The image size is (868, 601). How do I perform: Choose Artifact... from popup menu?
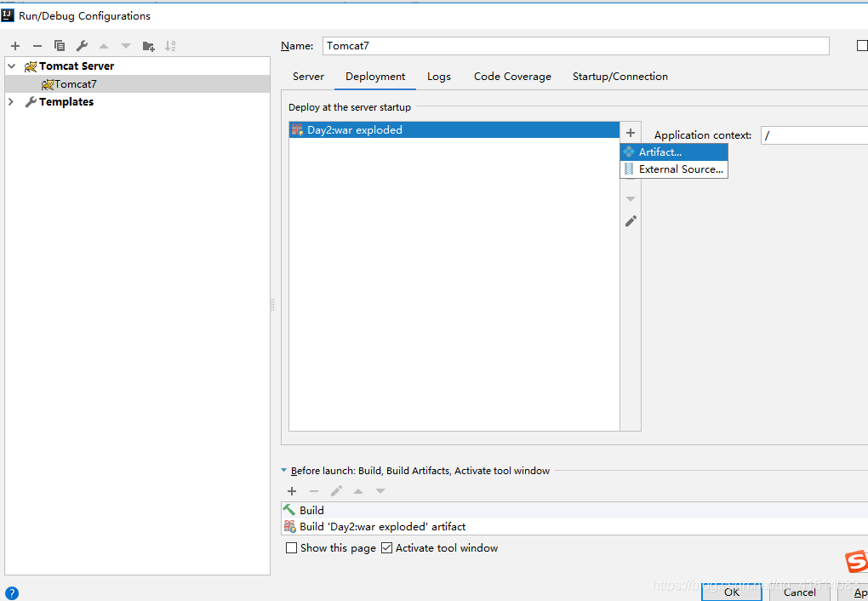(x=674, y=152)
